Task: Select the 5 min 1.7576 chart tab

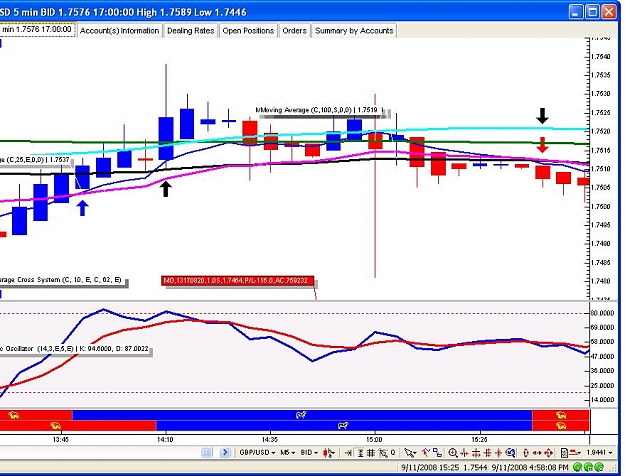Action: (x=37, y=30)
